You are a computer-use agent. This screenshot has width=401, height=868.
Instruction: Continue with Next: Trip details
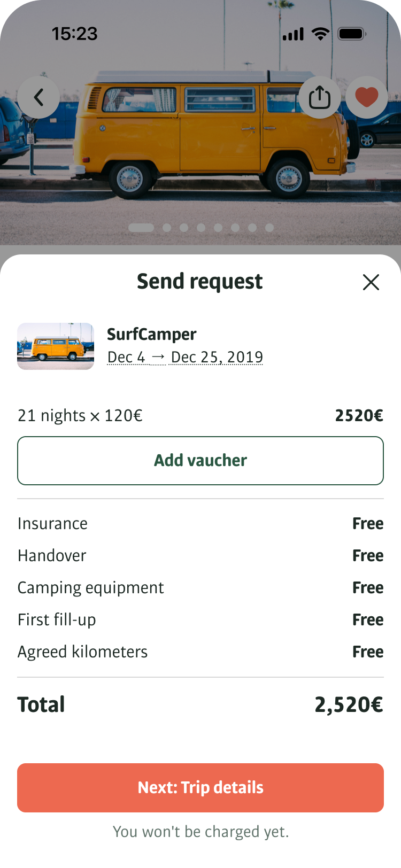200,787
